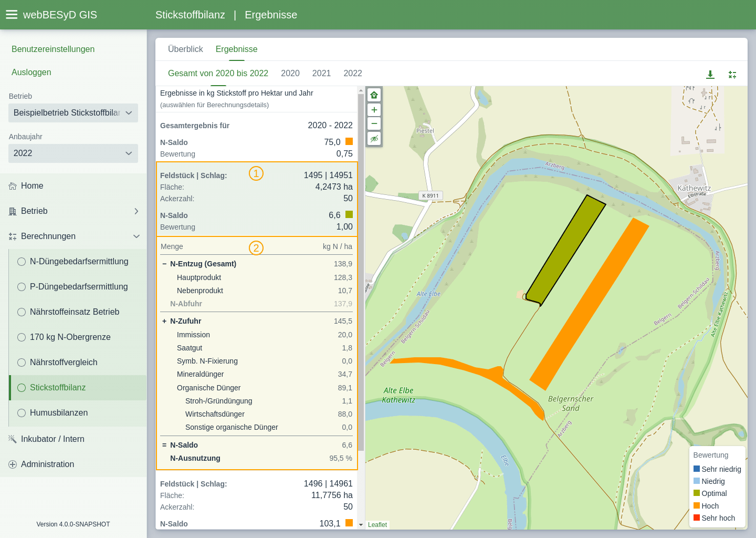Open Administration menu item
Screen dimensions: 756x538
pos(73,464)
